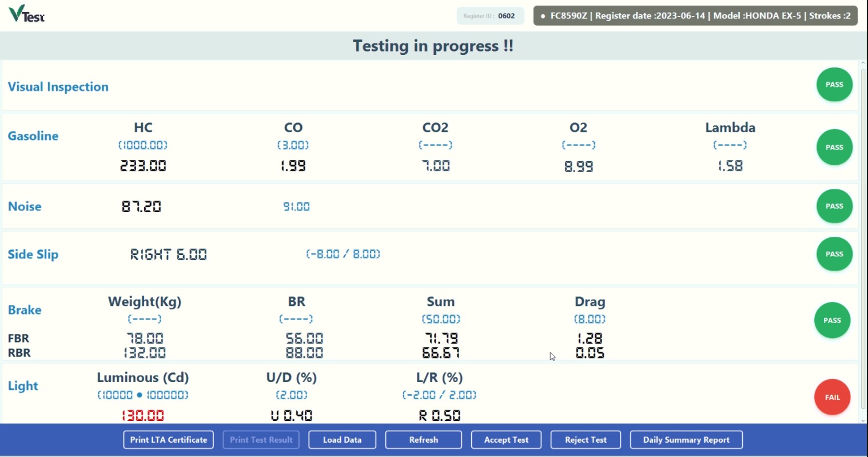Image resolution: width=868 pixels, height=457 pixels.
Task: Refresh the test results
Action: point(424,440)
